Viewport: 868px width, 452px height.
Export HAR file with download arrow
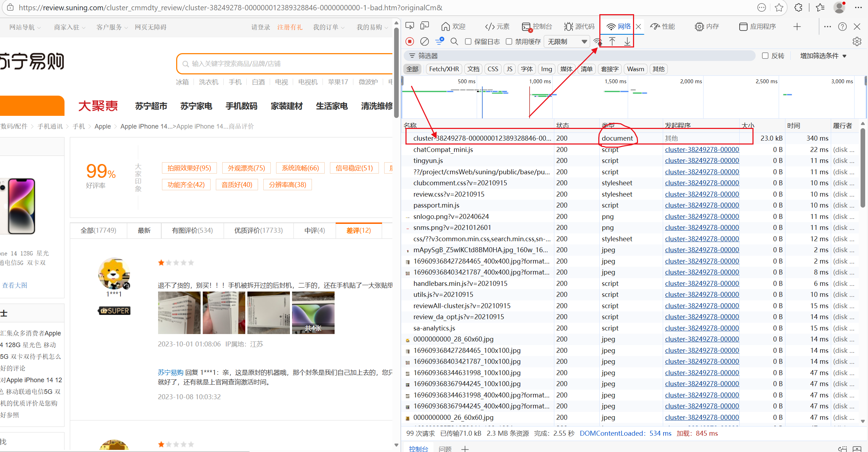point(627,41)
